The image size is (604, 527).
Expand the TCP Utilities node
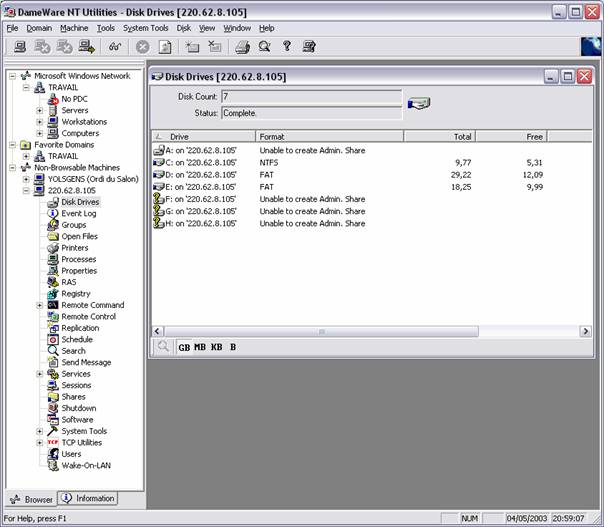click(x=40, y=443)
